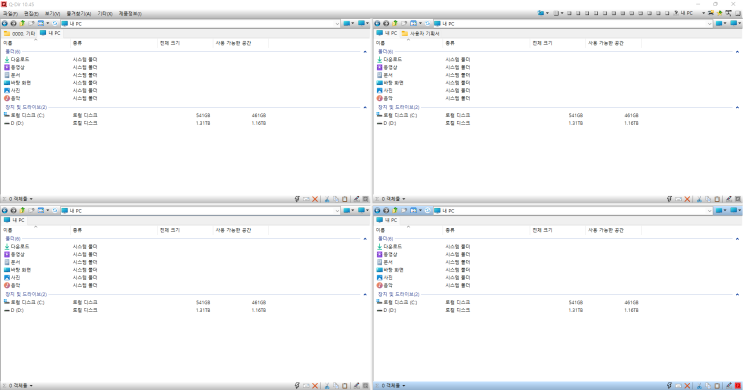Open the 기타(X) menu
743x390 pixels.
(105, 14)
